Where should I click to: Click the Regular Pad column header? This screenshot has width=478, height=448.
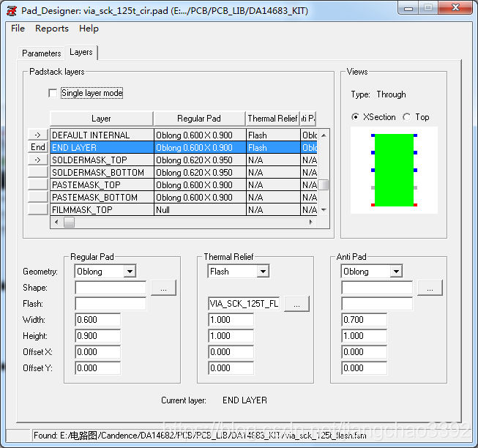(199, 119)
